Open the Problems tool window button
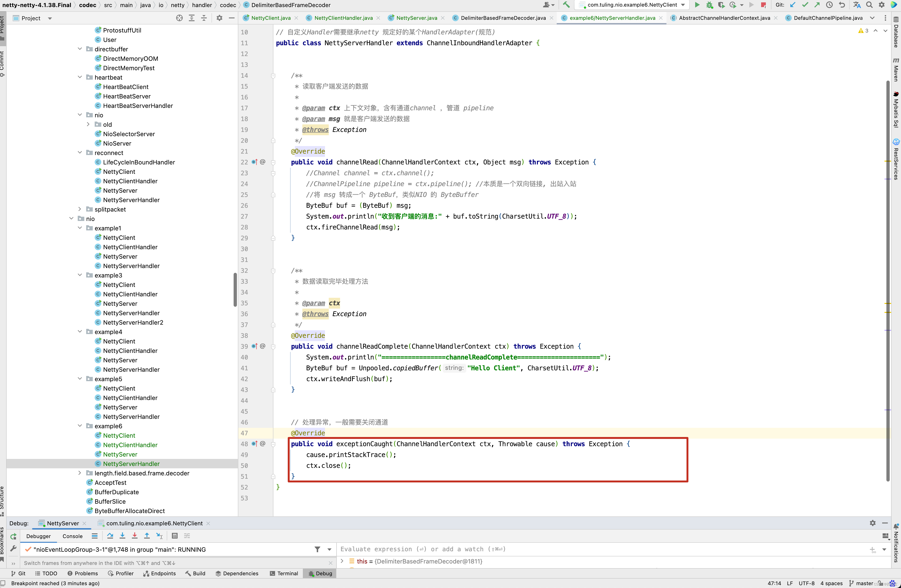901x588 pixels. point(82,573)
